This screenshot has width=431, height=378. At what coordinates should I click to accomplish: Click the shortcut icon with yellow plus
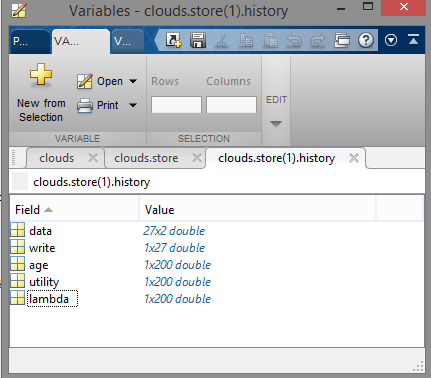point(174,40)
